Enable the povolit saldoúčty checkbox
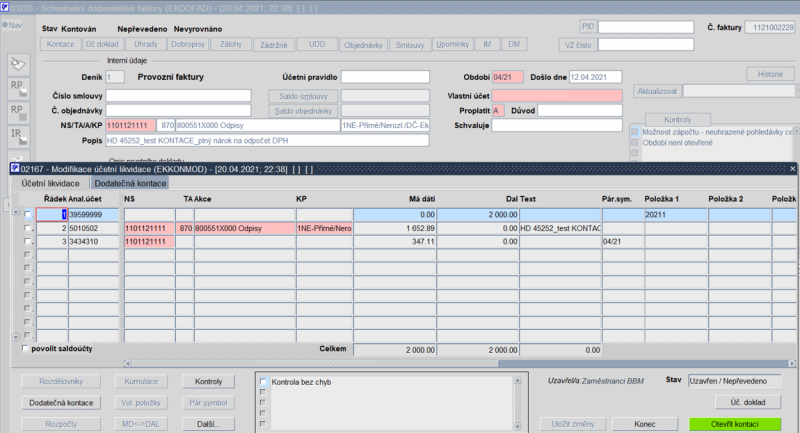800x433 pixels. coord(24,349)
